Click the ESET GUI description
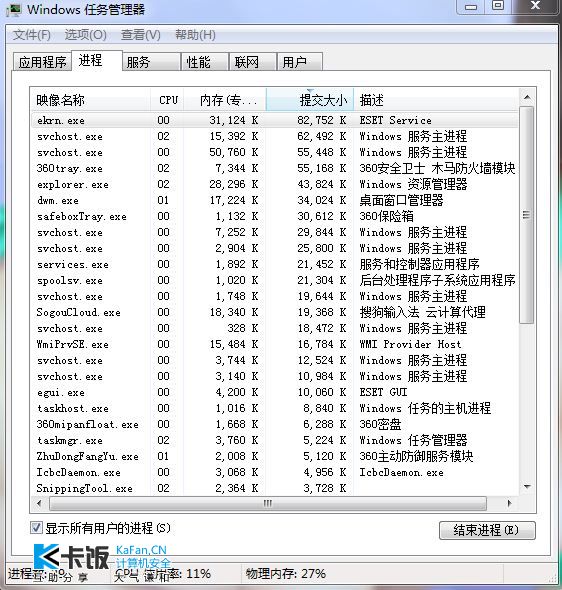The height and width of the screenshot is (590, 562). [x=383, y=392]
